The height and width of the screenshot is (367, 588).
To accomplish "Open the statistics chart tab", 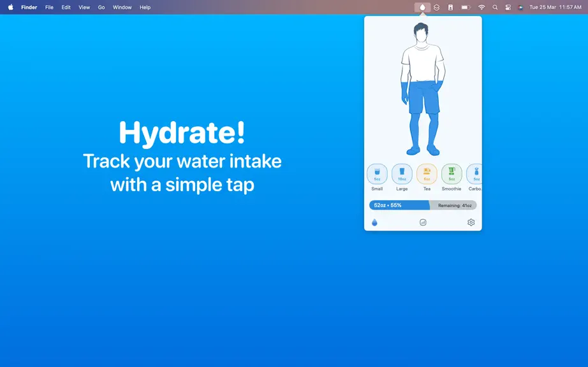I will coord(423,222).
